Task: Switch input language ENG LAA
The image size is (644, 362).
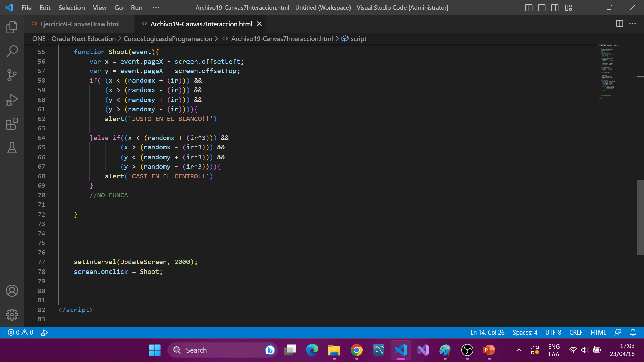Action: pyautogui.click(x=554, y=350)
